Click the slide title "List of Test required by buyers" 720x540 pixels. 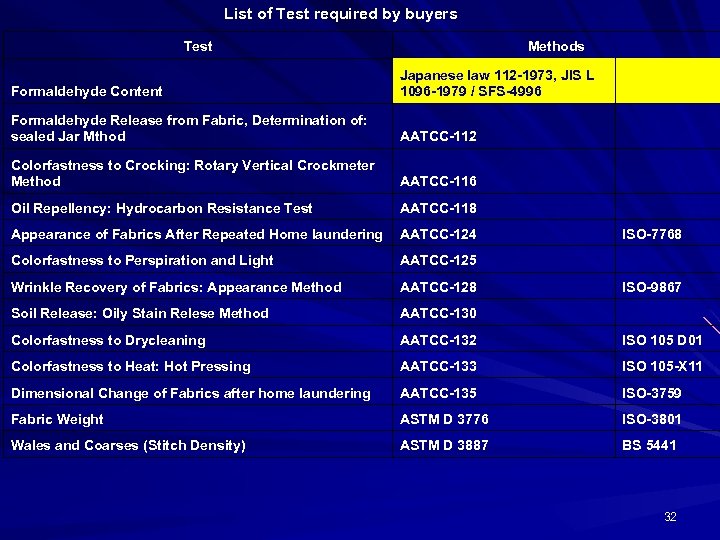[x=340, y=14]
